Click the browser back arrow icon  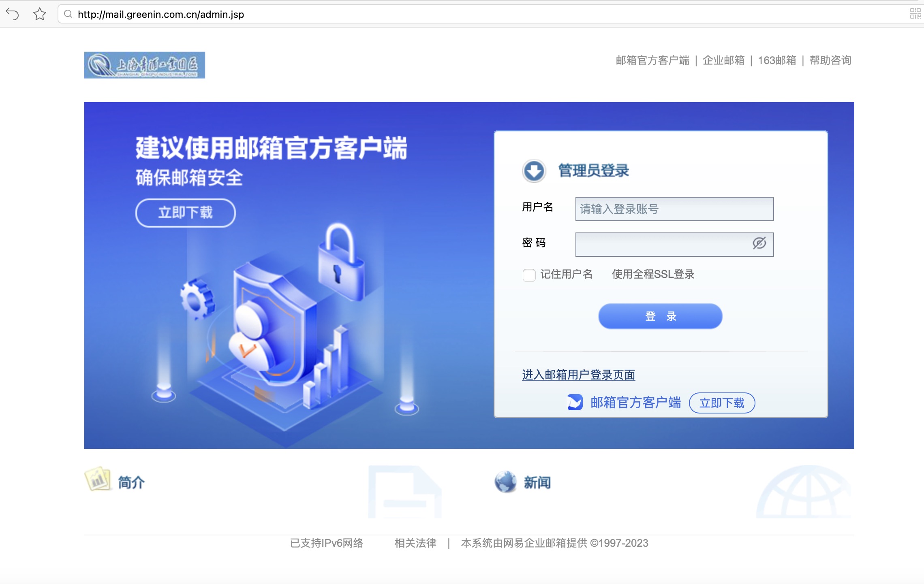[x=13, y=14]
